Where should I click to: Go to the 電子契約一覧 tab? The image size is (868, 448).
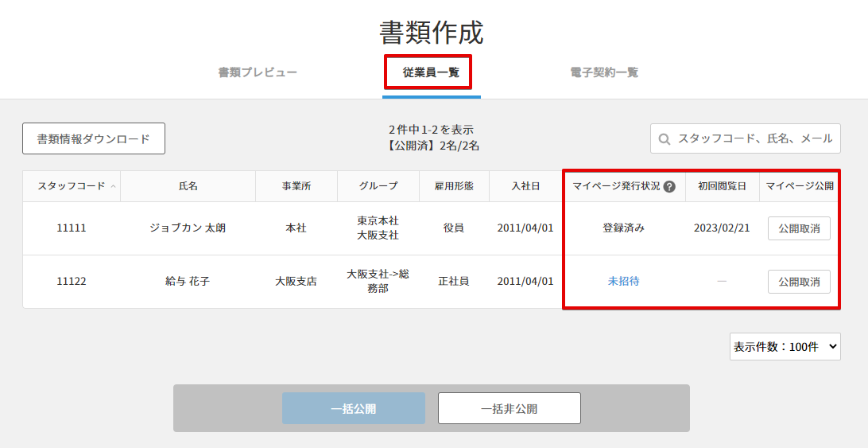pyautogui.click(x=604, y=72)
